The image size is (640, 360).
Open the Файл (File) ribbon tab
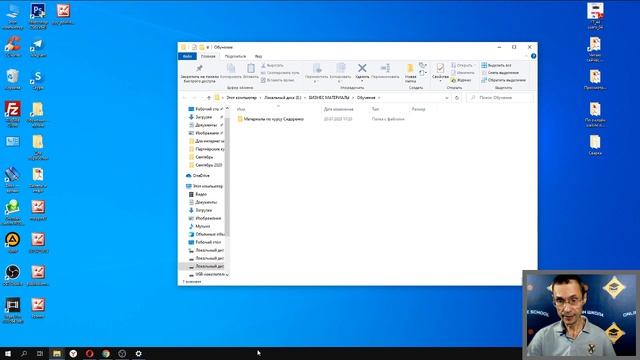point(187,56)
